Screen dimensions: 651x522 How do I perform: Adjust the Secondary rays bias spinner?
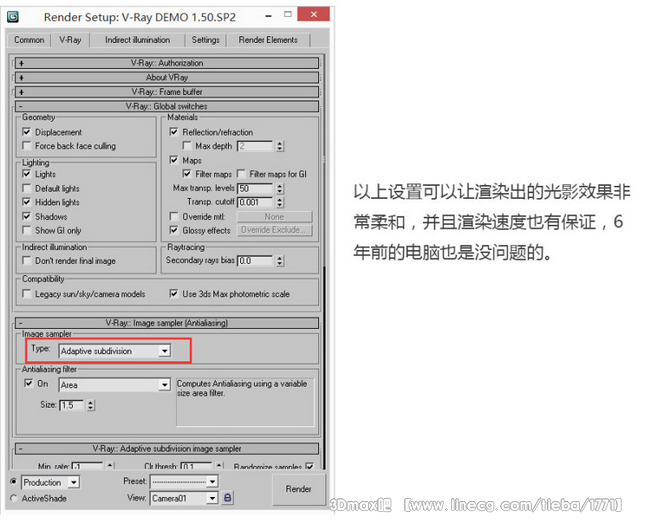(280, 261)
